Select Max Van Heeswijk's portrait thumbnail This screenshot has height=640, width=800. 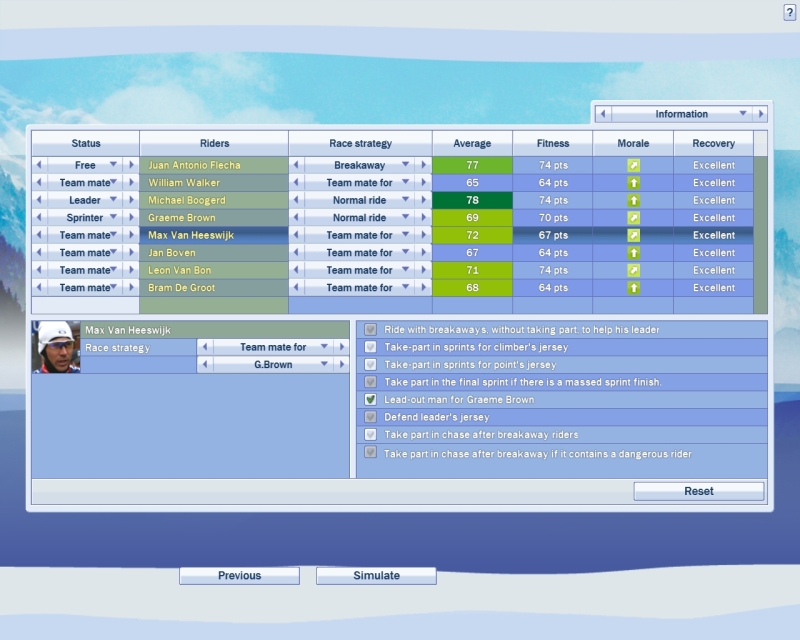(56, 347)
